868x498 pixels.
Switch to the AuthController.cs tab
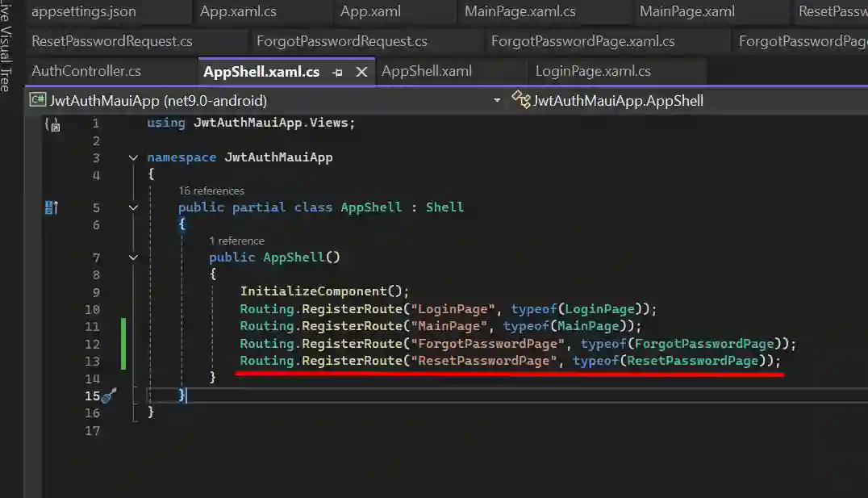(x=86, y=71)
